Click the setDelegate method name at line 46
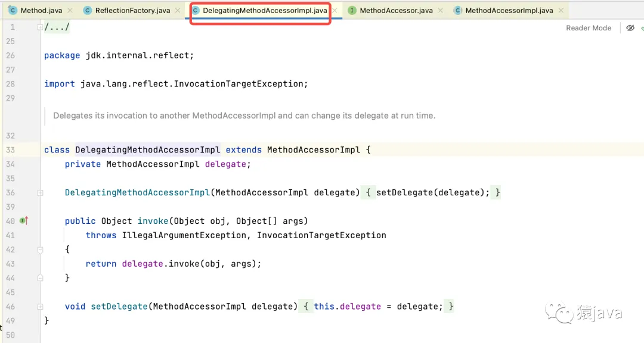The width and height of the screenshot is (644, 343). coord(119,307)
